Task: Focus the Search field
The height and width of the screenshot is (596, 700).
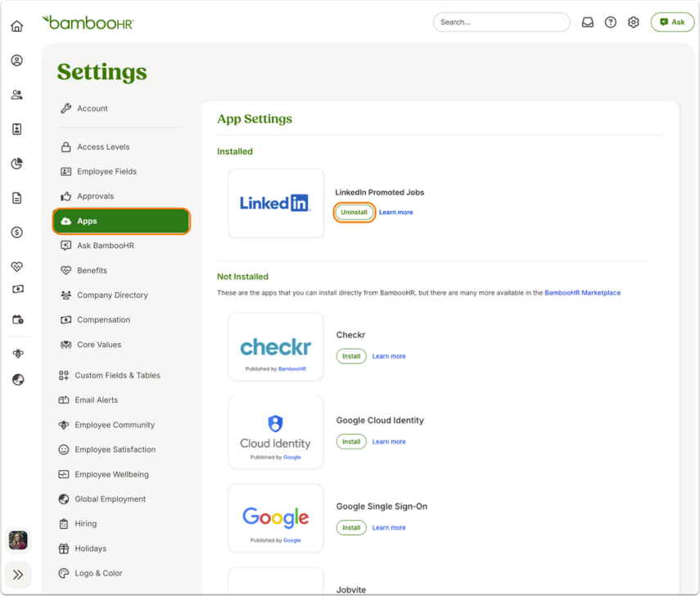Action: tap(501, 22)
